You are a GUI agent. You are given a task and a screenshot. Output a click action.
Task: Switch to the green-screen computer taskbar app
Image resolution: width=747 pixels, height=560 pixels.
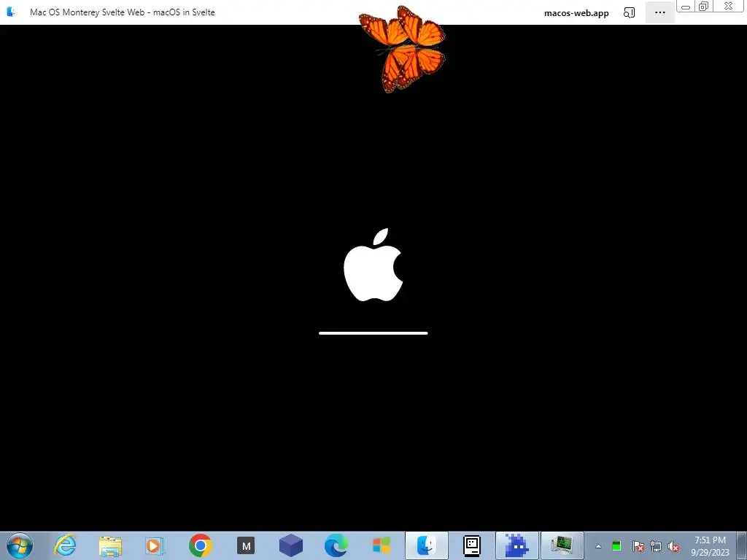[x=562, y=545]
